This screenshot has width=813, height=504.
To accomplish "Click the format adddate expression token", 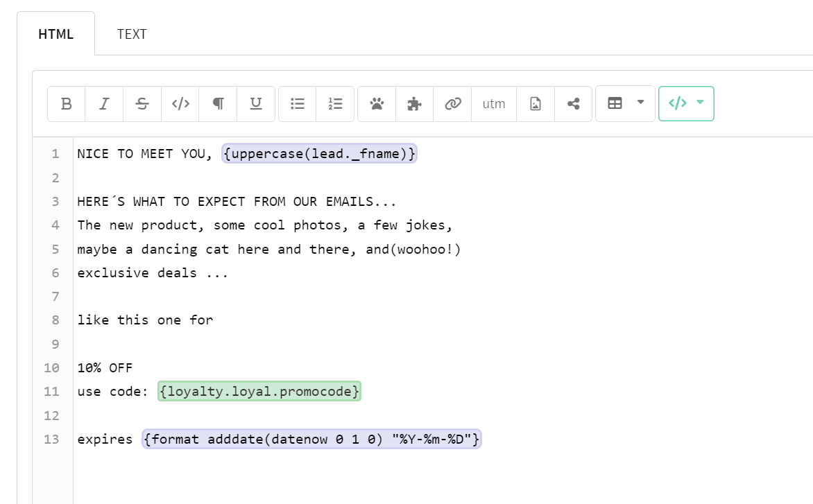I will [311, 439].
